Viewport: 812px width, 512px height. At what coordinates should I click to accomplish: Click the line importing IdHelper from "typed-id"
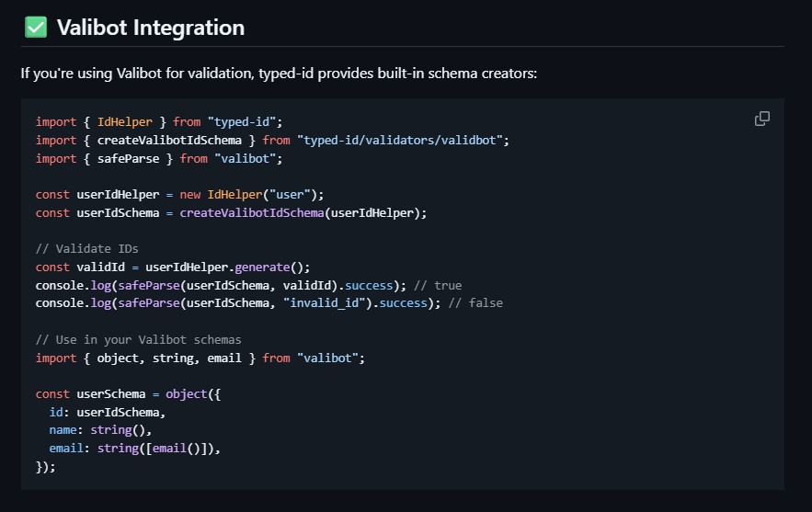click(x=159, y=122)
